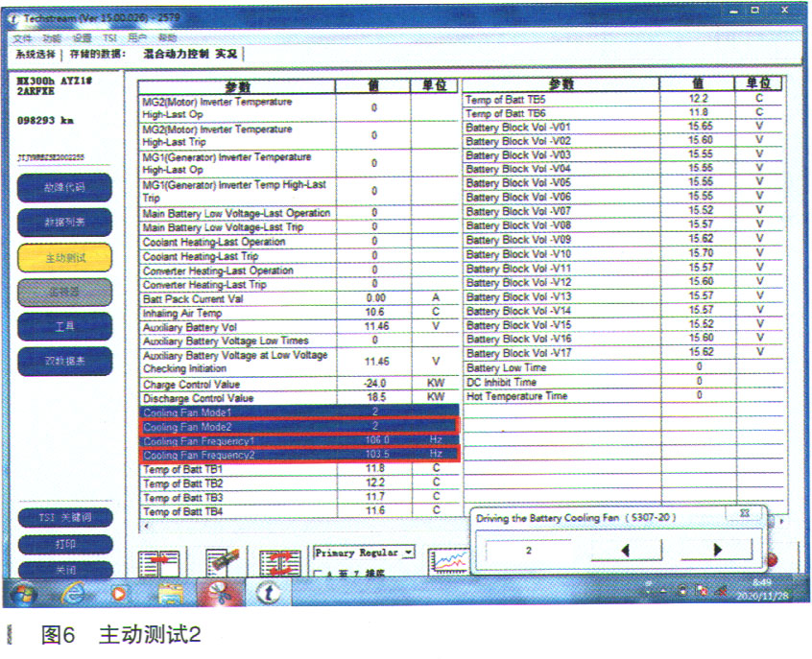Click the 数据列表 sidebar button

(x=64, y=223)
